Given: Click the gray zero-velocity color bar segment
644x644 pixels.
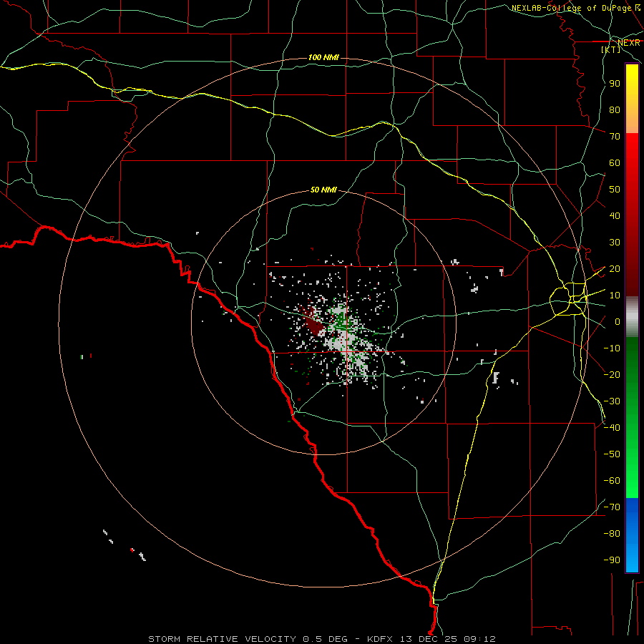Looking at the screenshot, I should click(x=632, y=317).
